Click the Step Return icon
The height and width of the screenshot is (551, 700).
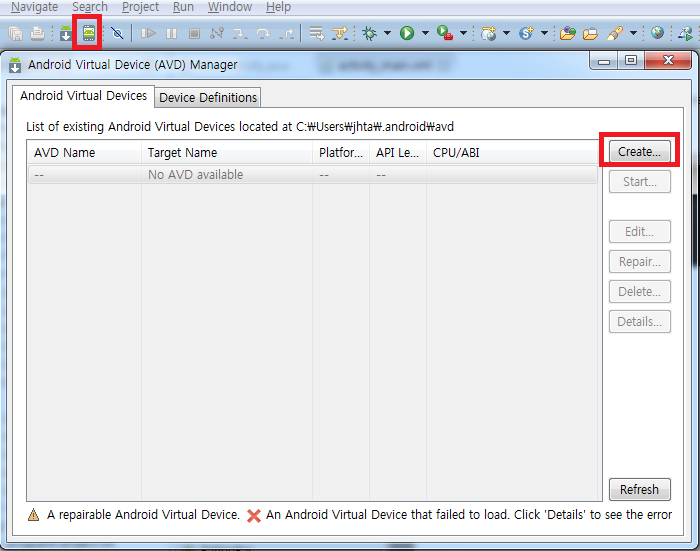(287, 33)
